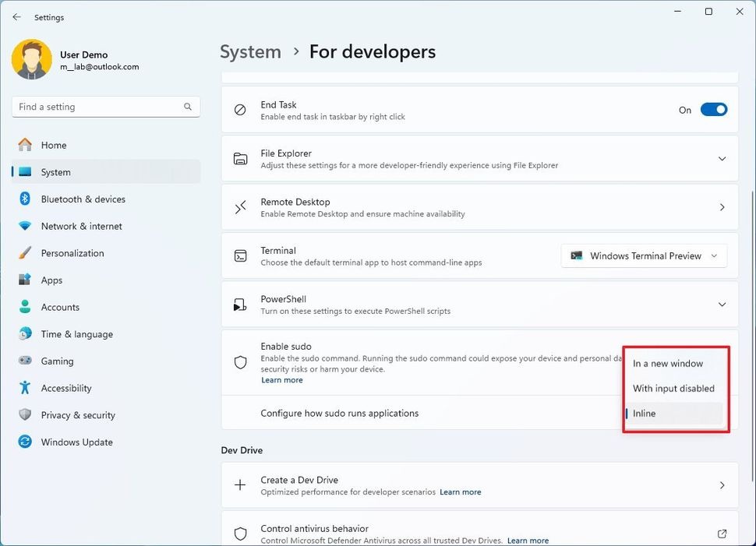Click the PowerShell icon
The width and height of the screenshot is (756, 546).
point(240,305)
